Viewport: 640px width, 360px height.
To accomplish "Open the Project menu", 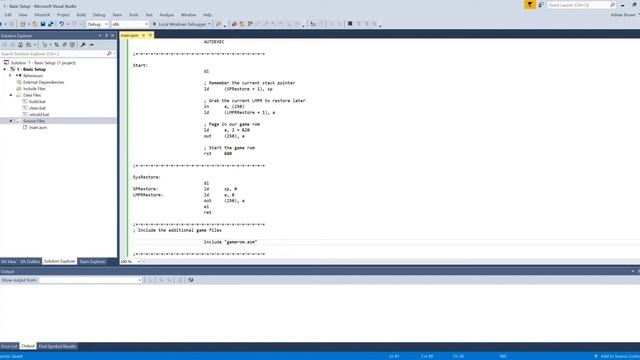I will 63,15.
